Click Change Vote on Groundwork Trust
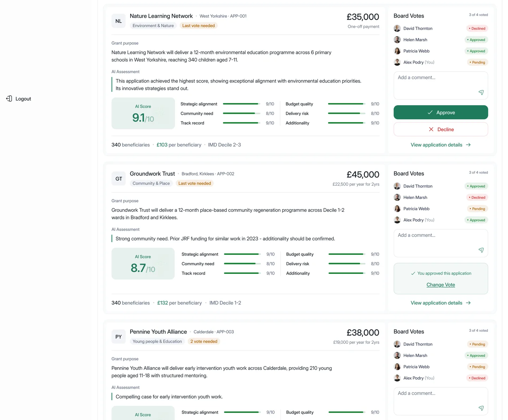 click(x=441, y=285)
